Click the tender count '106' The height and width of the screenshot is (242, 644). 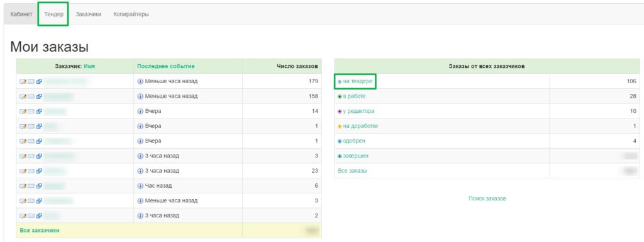point(631,81)
